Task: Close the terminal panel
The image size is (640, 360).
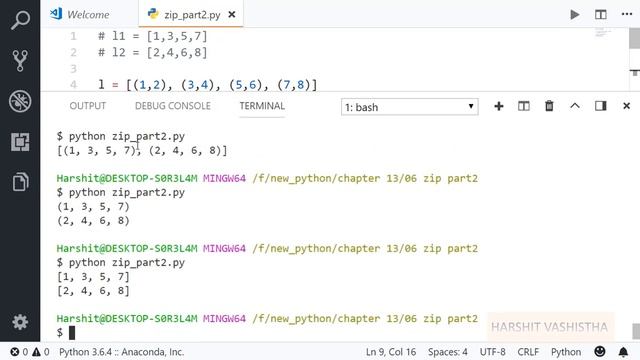Action: (x=627, y=106)
